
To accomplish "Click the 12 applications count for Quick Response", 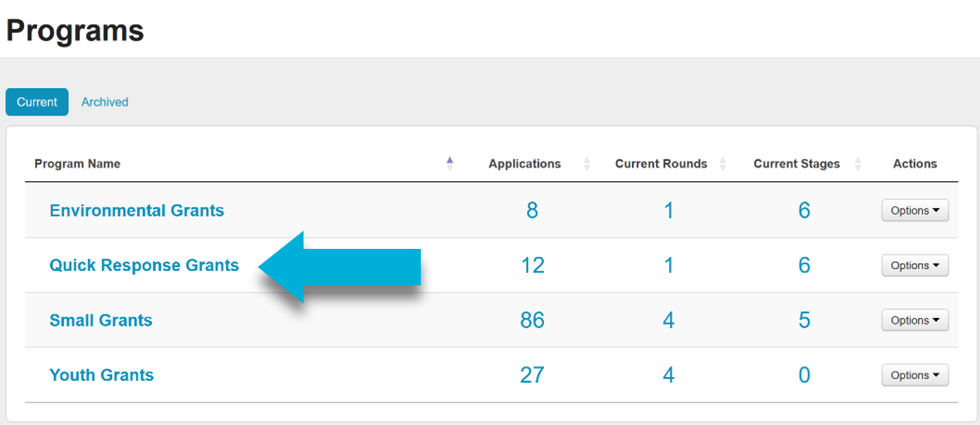I will 532,266.
